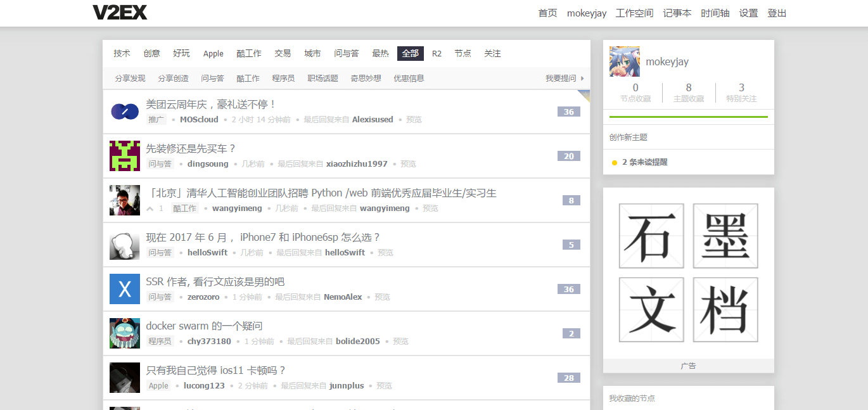Screen dimensions: 868x410
Task: Select the 最热 tab
Action: click(x=381, y=53)
